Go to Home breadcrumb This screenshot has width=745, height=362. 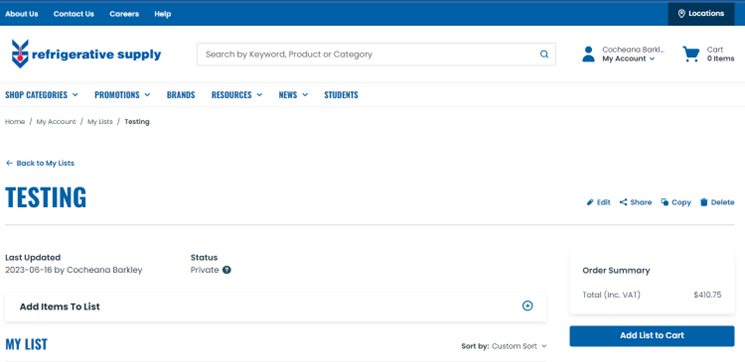(15, 122)
